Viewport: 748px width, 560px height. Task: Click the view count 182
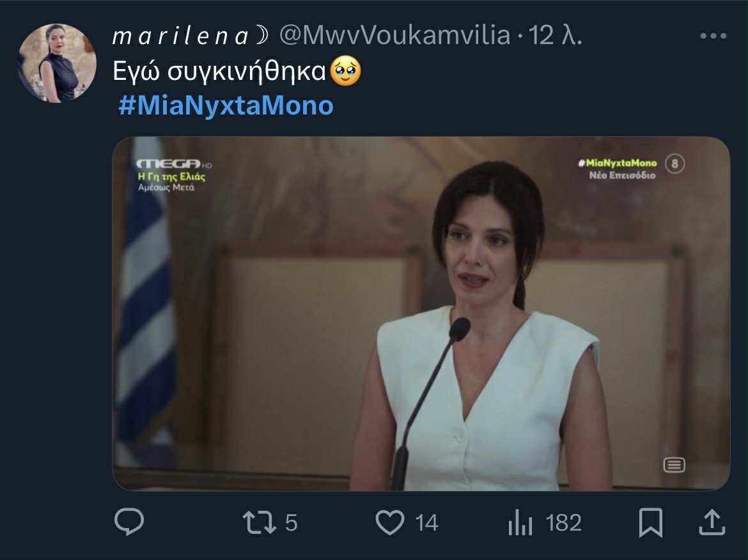pos(563,523)
